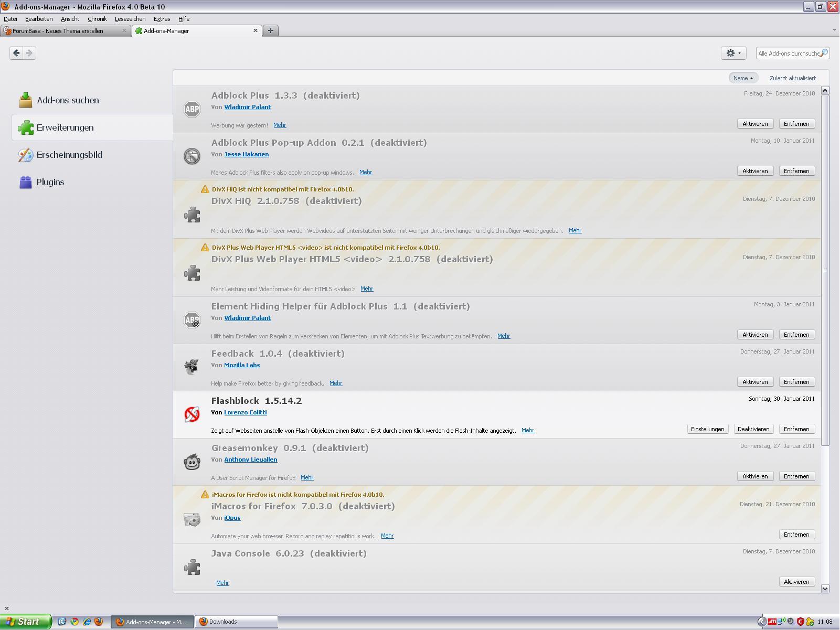Open the Lesezeichen menu
The image size is (840, 630).
tap(130, 19)
